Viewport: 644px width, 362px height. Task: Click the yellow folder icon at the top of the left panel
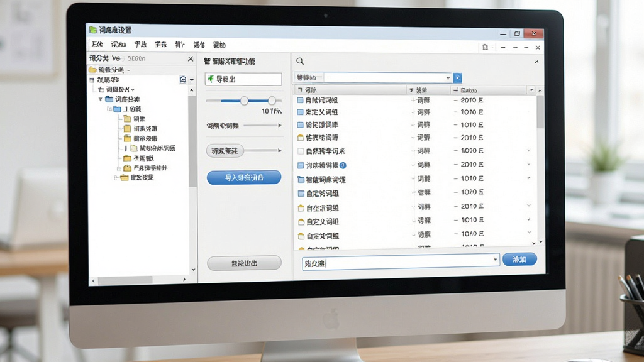[92, 69]
